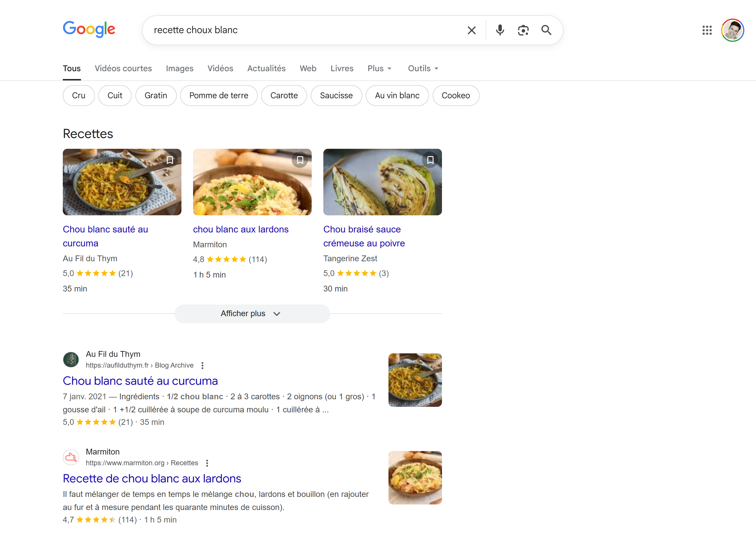
Task: Bookmark the Chou braisé sauce crémeuse recipe
Action: [x=430, y=160]
